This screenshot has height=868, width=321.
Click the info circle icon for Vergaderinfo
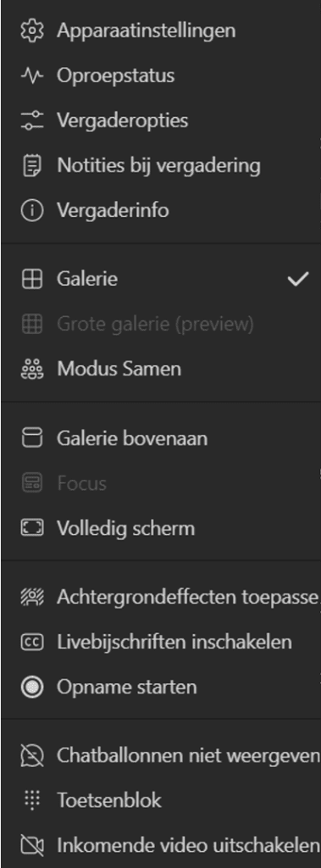(x=31, y=210)
